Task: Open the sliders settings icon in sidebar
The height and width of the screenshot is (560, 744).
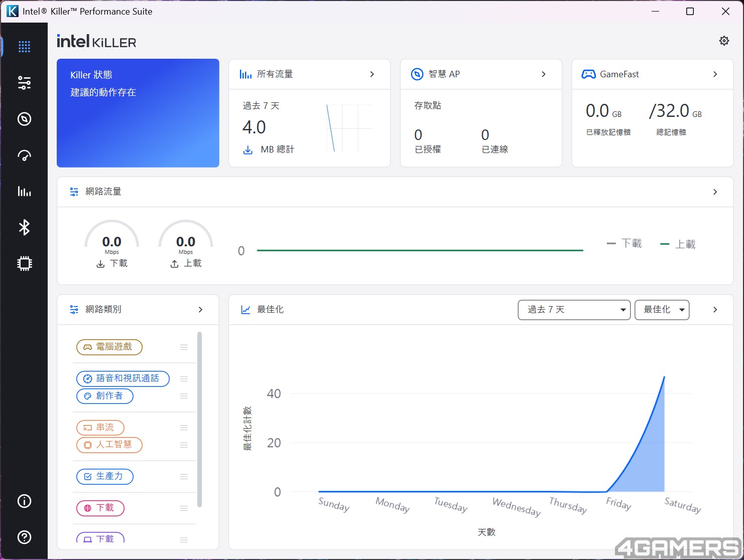Action: pos(24,83)
